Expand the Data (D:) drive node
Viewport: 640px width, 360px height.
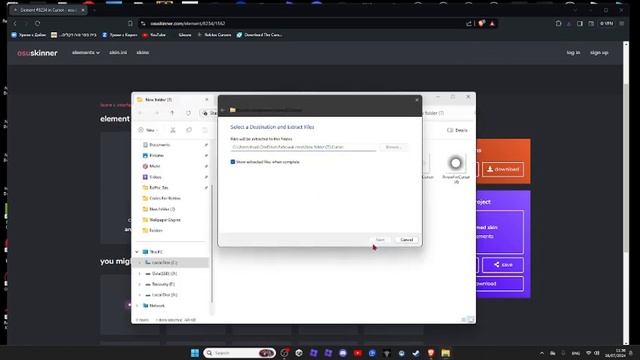tap(140, 273)
